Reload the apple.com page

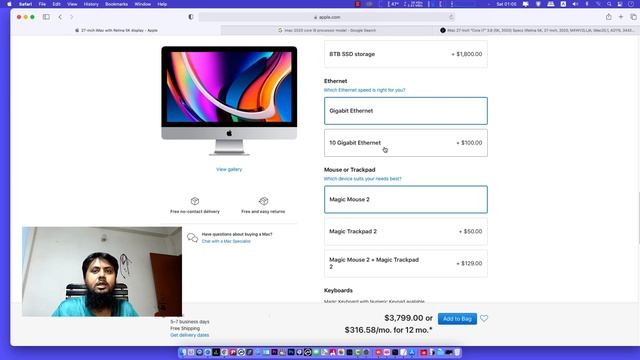(451, 17)
